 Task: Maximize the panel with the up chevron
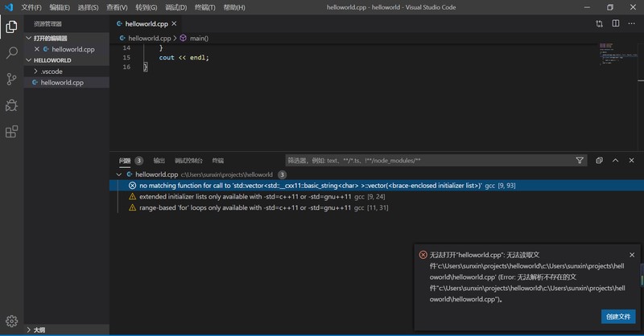point(615,161)
